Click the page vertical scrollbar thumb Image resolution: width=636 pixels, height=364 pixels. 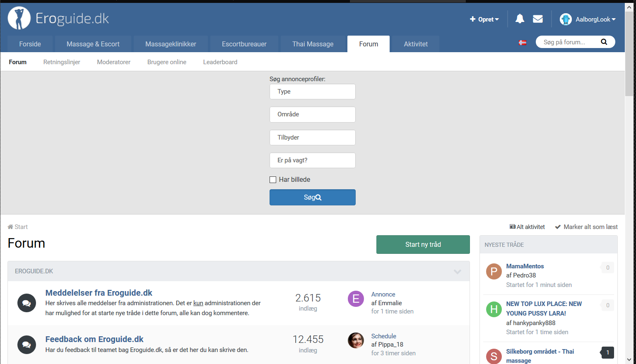click(629, 54)
